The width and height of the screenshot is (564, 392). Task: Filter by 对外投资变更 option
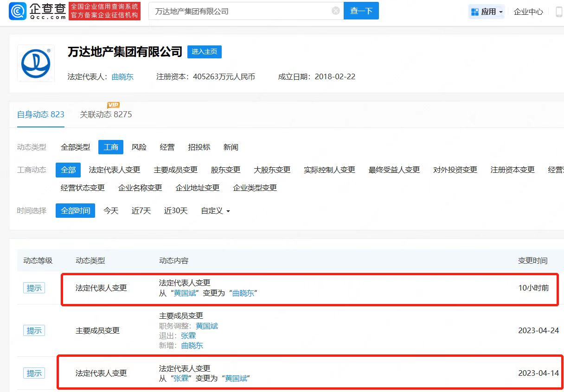click(455, 170)
